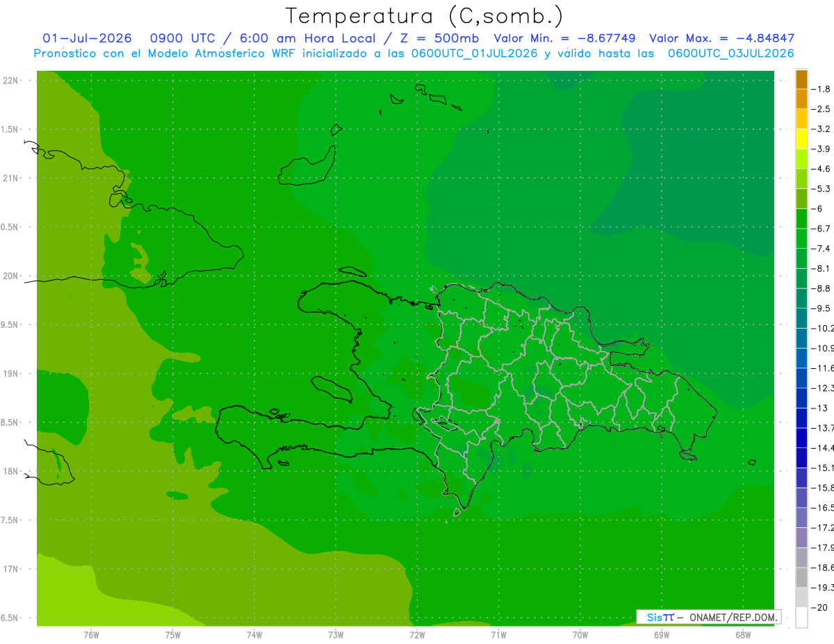Click the "73W" longitude axis label
This screenshot has height=644, width=834.
tap(336, 634)
